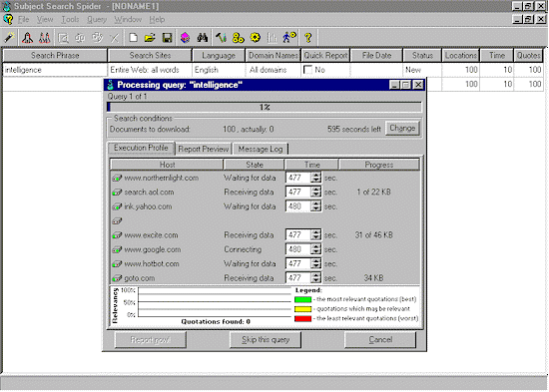Click the blue running person toolbar icon

(289, 38)
